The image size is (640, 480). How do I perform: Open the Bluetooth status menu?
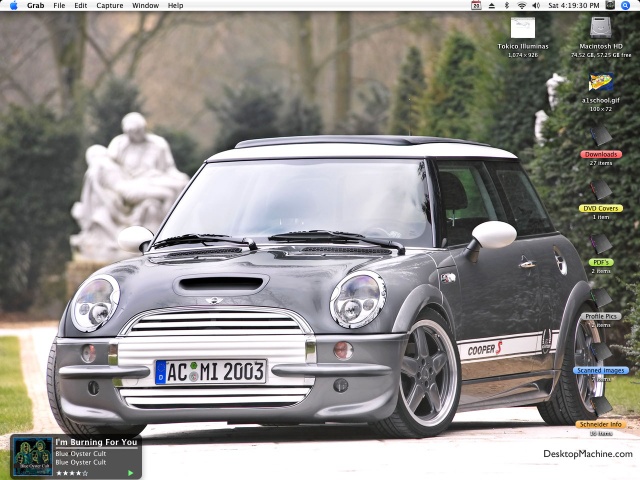coord(507,5)
